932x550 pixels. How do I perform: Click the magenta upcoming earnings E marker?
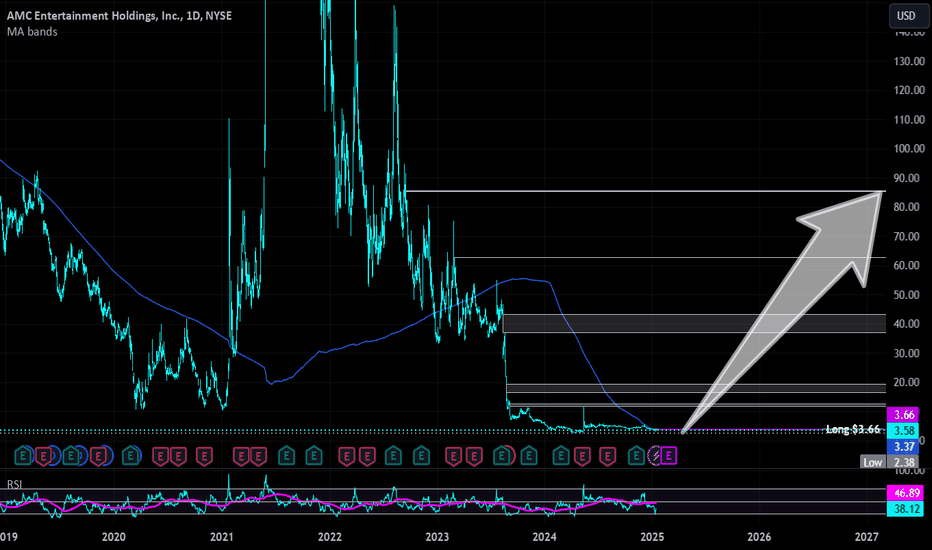pyautogui.click(x=669, y=456)
